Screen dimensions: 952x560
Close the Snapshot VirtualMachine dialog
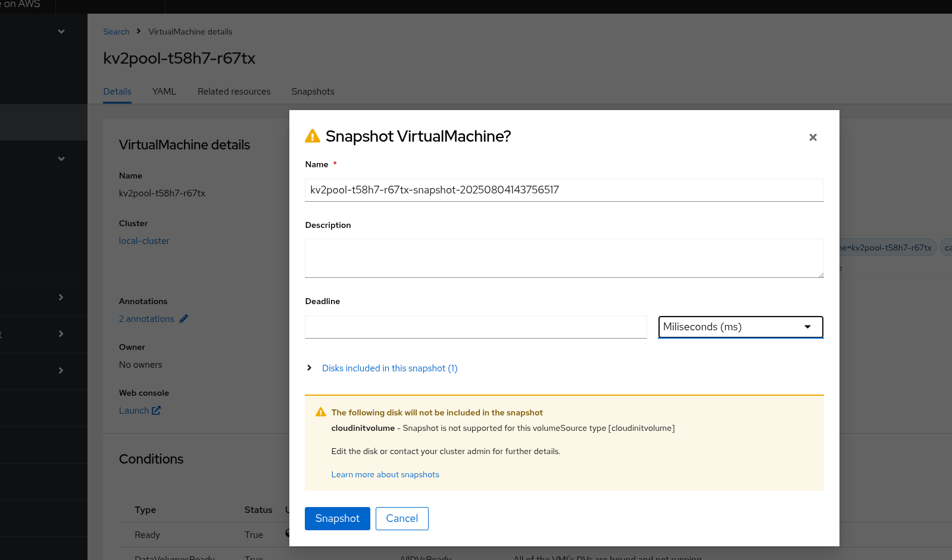click(813, 137)
